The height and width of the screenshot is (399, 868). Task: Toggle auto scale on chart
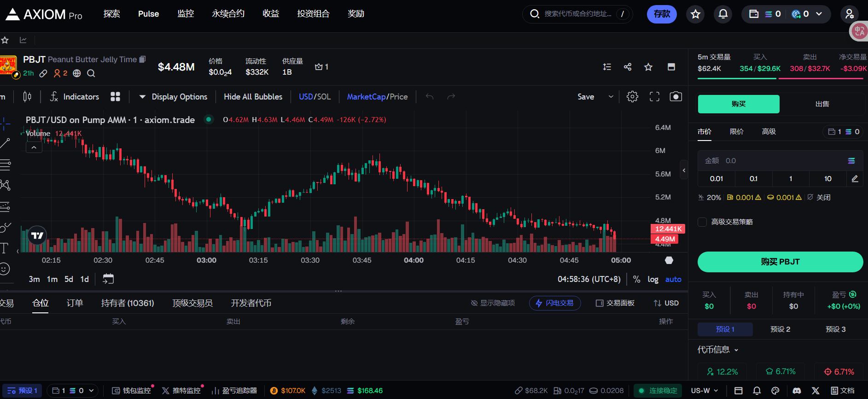click(673, 279)
